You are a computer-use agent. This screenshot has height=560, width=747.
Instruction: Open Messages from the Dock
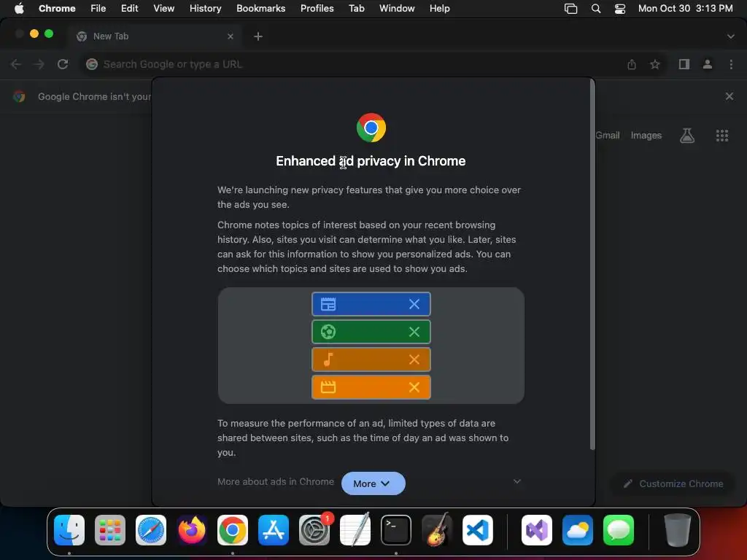point(619,530)
